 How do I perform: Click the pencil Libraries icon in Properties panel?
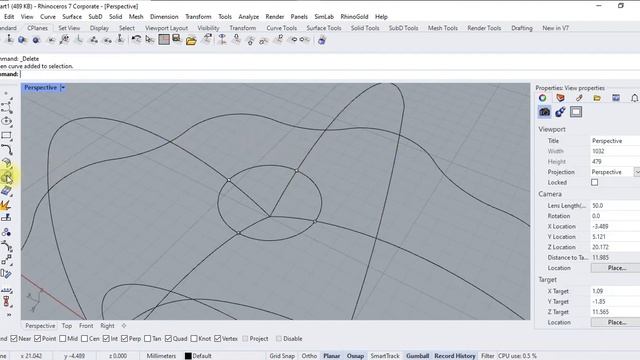(579, 98)
